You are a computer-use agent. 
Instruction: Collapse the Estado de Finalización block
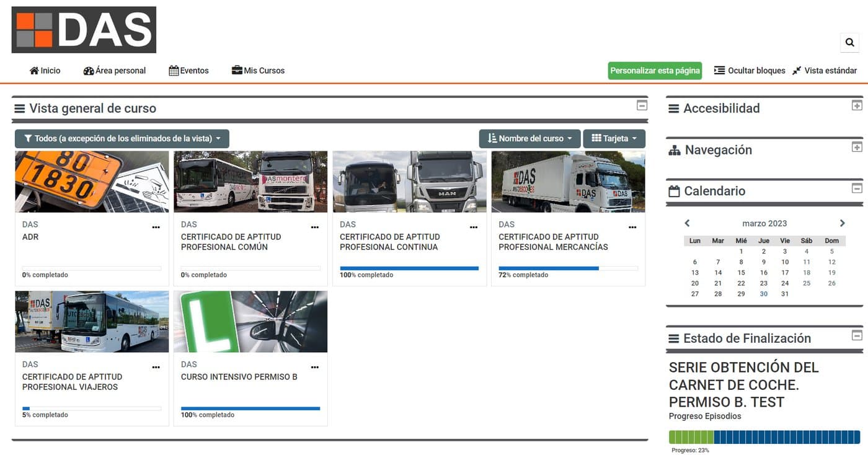click(857, 335)
